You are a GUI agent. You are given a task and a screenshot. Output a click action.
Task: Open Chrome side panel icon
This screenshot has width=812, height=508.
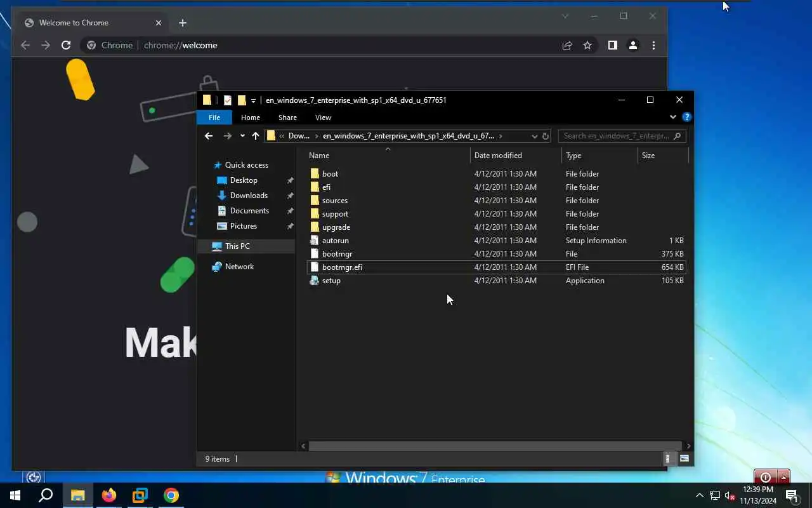pyautogui.click(x=612, y=45)
